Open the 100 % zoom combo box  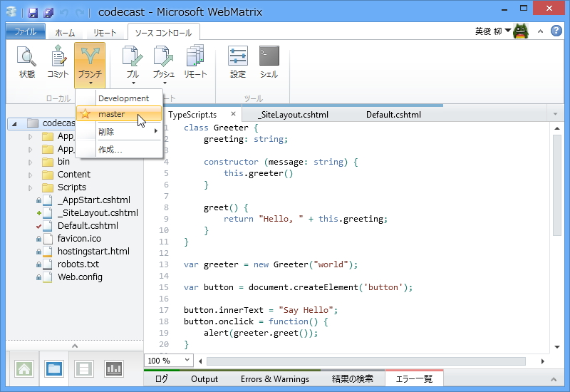pyautogui.click(x=169, y=361)
